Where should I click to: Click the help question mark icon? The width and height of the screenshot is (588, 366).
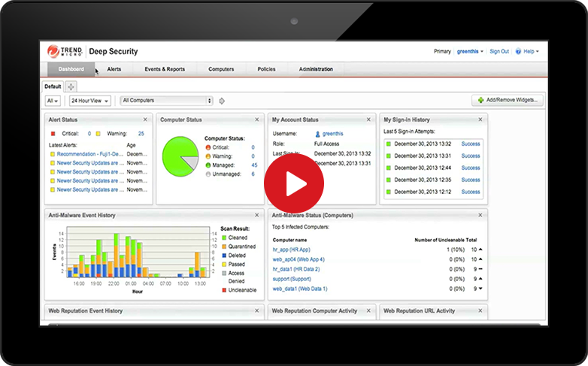(x=519, y=51)
